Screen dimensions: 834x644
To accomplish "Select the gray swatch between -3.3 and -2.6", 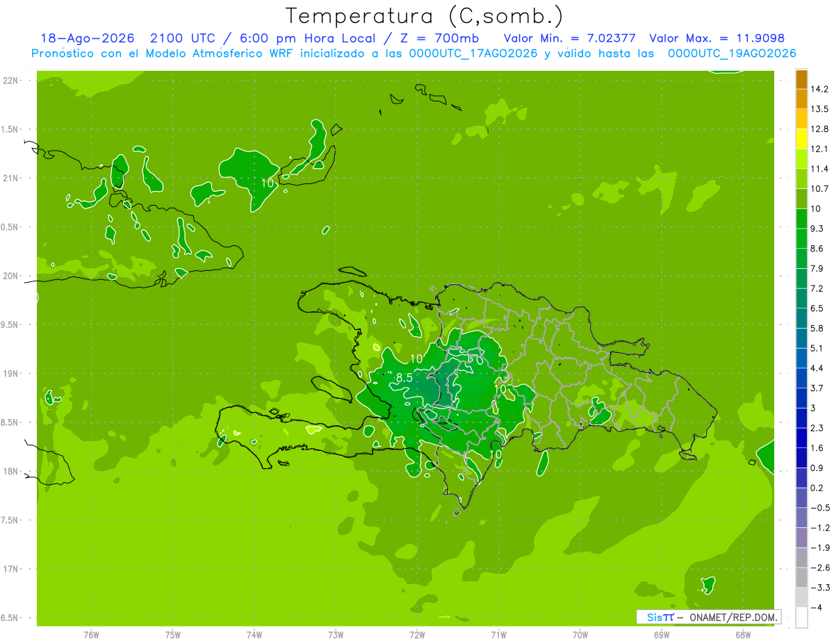I will click(x=801, y=577).
